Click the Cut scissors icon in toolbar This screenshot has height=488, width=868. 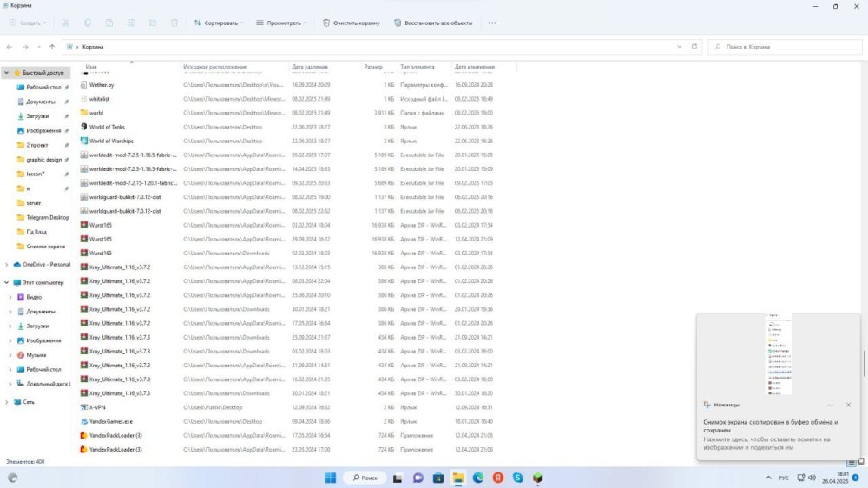click(66, 23)
